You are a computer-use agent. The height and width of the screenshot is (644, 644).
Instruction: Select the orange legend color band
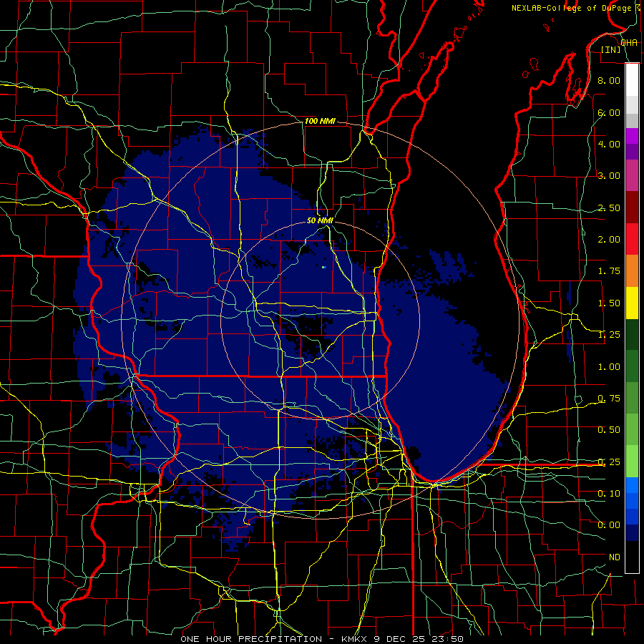tap(632, 271)
